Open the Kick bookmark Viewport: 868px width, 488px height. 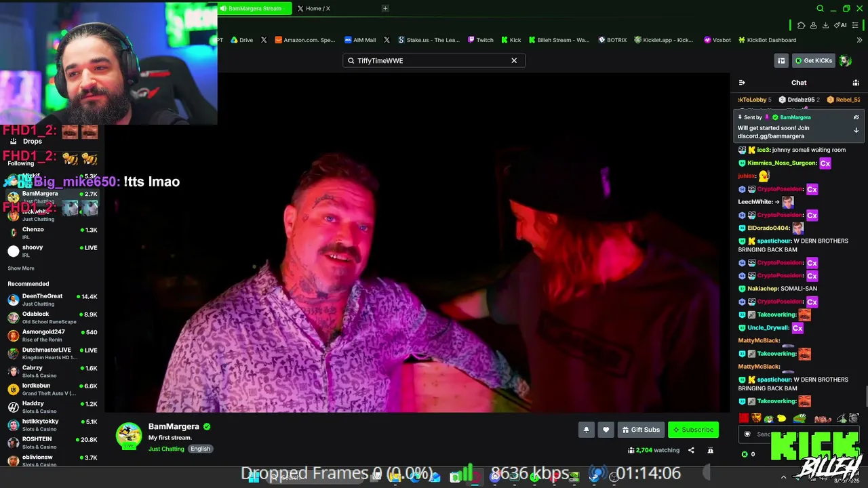tap(511, 40)
